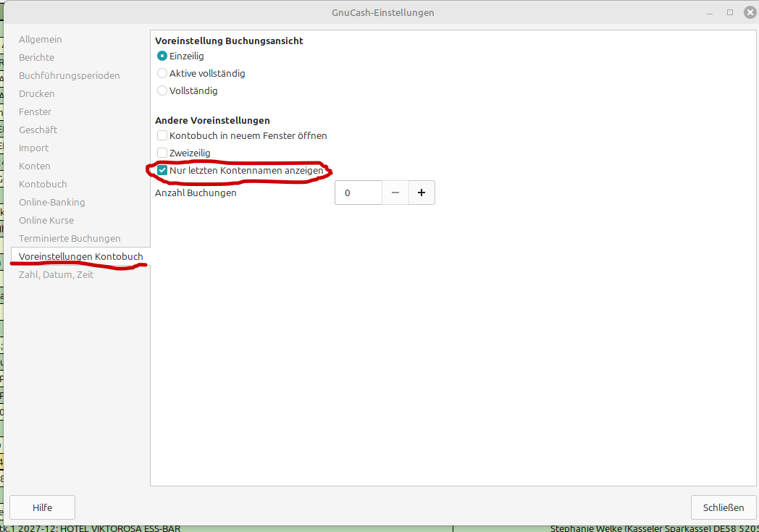Open Terminierte Buchungen settings
Image resolution: width=759 pixels, height=532 pixels.
pos(70,238)
